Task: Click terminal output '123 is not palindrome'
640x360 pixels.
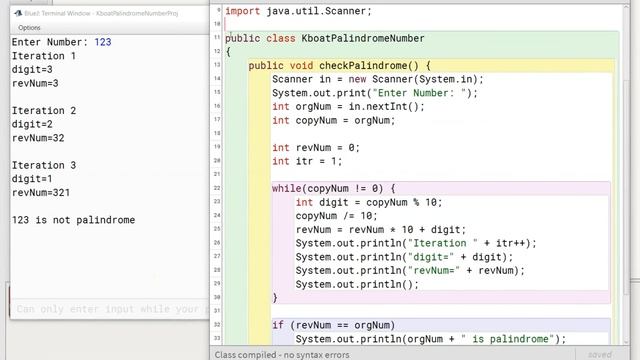Action: (73, 220)
